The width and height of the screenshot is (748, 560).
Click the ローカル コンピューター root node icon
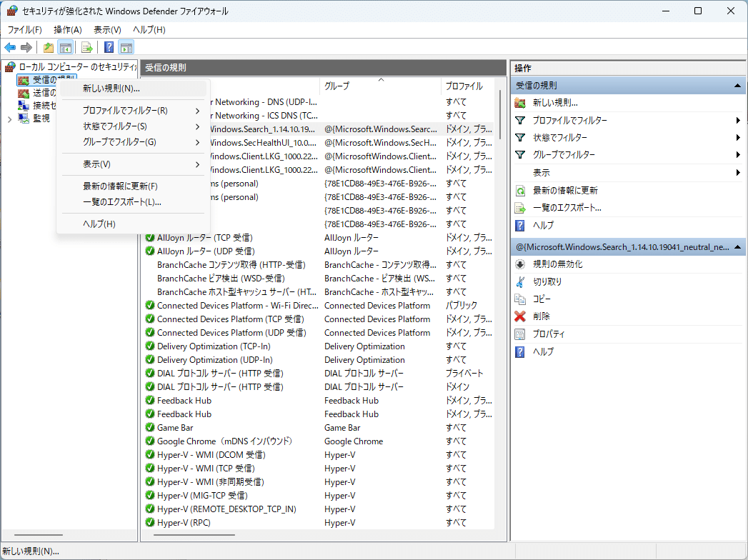[10, 66]
